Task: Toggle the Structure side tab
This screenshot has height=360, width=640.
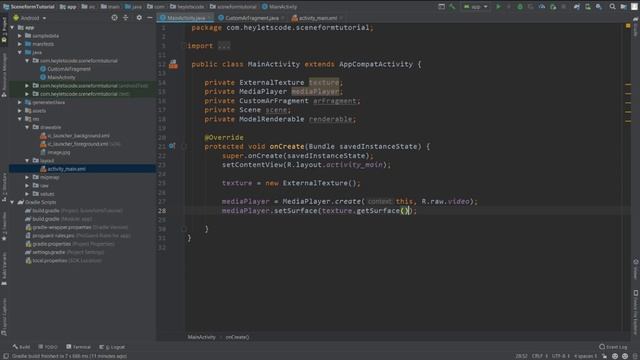Action: (x=4, y=188)
